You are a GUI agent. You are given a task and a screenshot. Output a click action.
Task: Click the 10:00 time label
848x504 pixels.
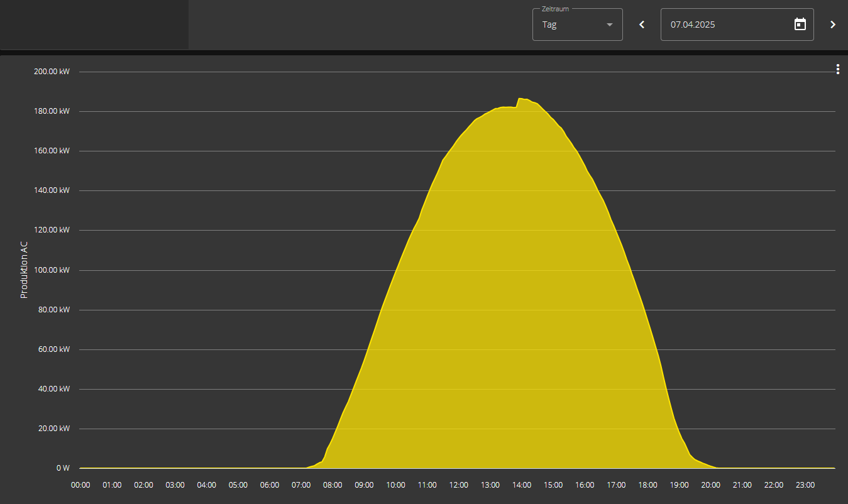395,485
